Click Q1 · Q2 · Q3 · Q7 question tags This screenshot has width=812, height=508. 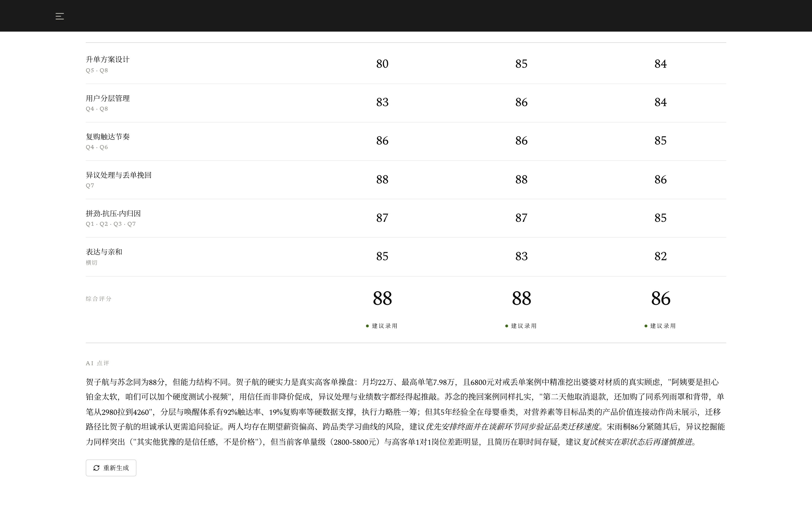pos(111,224)
